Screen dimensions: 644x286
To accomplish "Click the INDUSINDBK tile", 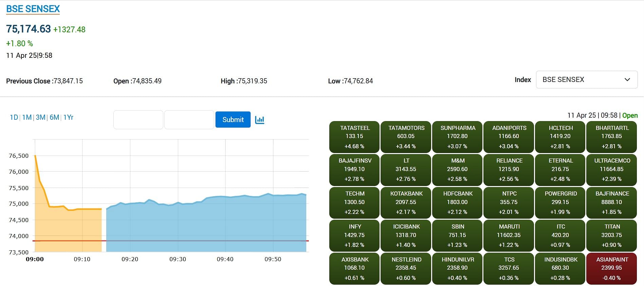I will tap(560, 269).
